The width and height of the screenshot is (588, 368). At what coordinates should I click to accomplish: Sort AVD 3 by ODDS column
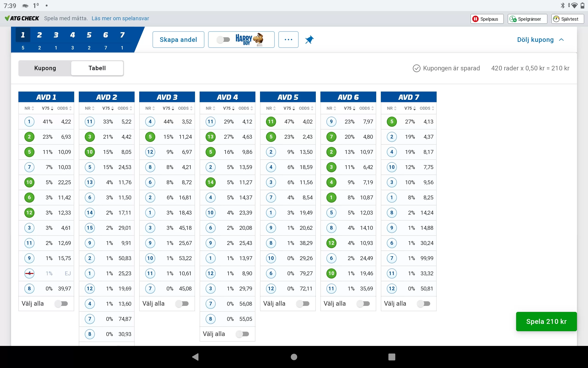[x=185, y=108]
